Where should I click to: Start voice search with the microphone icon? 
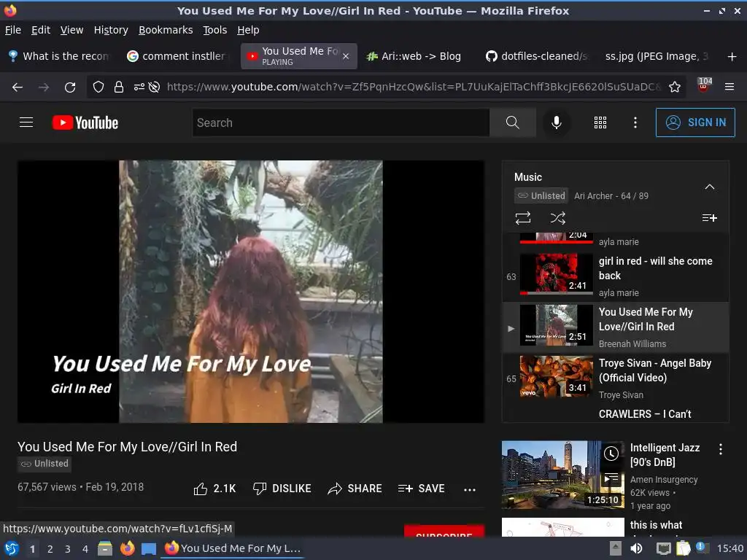[556, 122]
